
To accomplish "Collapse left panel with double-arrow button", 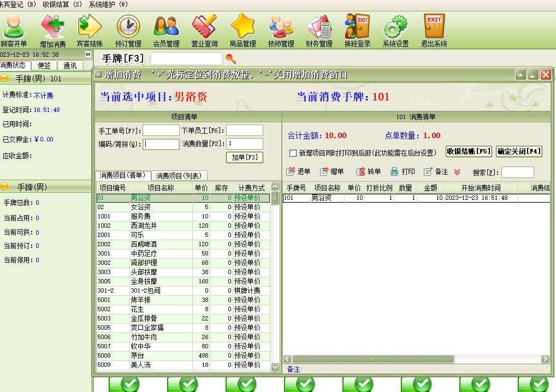I will tap(88, 55).
